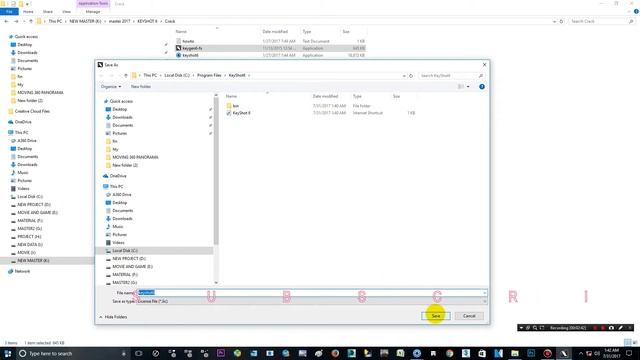Open the Manage tab in Explorer
Image resolution: width=640 pixels, height=360 pixels.
point(93,12)
